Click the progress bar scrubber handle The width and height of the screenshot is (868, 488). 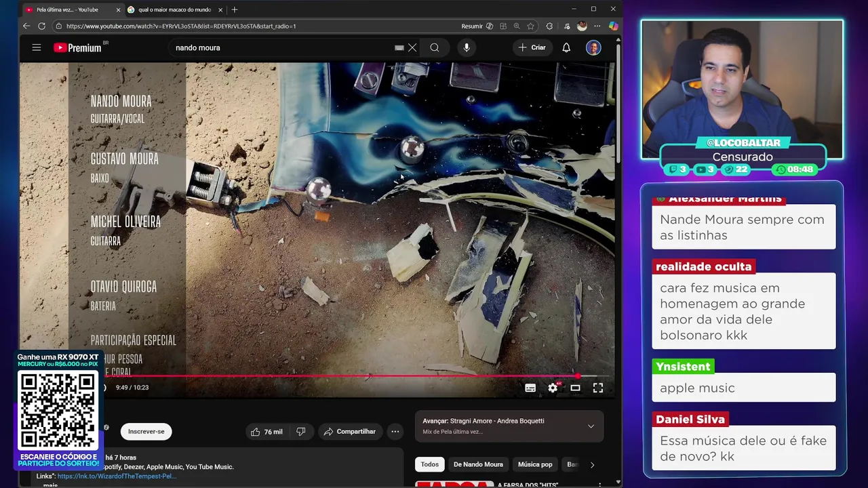pos(578,376)
